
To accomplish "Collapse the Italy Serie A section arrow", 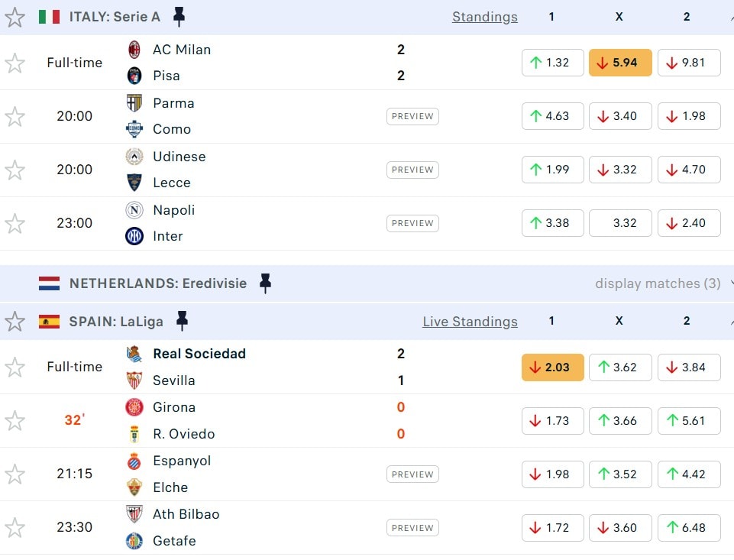I will click(731, 17).
